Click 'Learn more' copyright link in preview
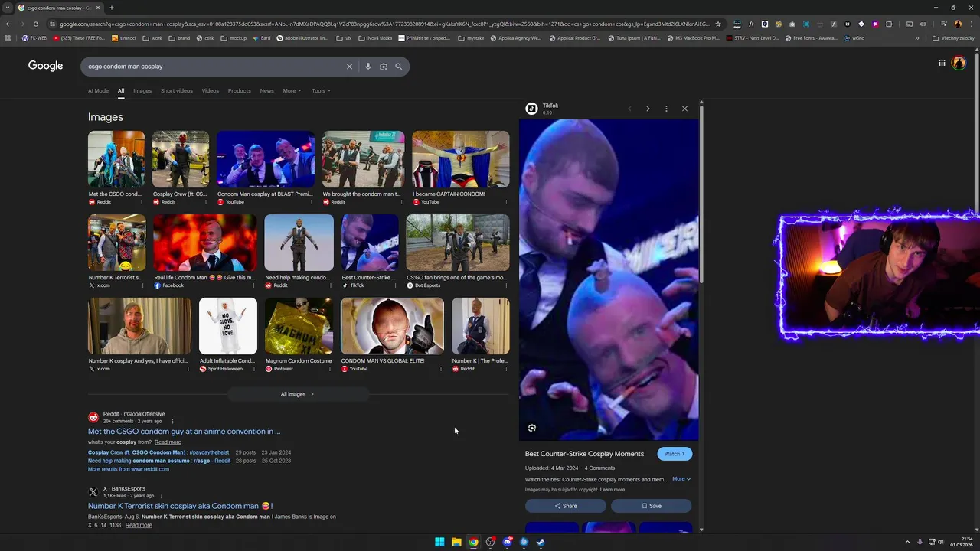Screen dimensions: 980x551 click(x=612, y=490)
